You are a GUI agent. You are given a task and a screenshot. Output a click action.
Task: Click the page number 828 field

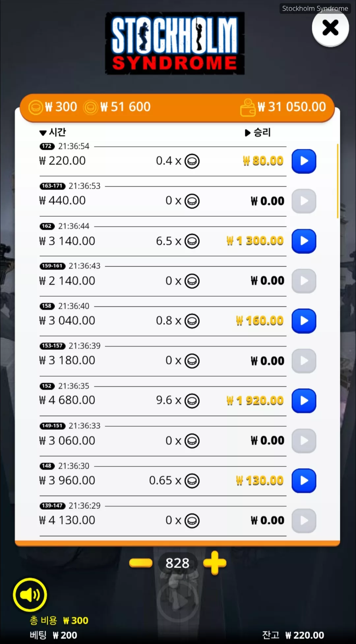[x=178, y=563]
